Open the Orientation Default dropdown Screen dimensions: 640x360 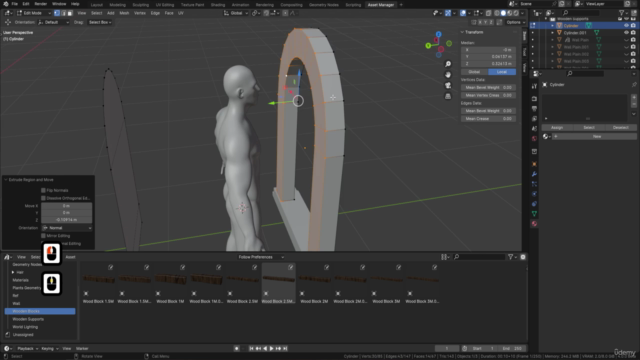click(x=53, y=22)
